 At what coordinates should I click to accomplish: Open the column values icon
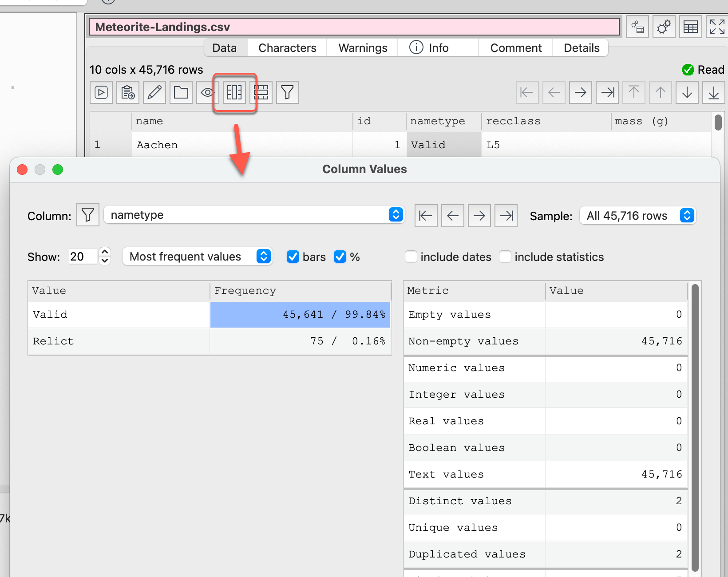(x=234, y=92)
